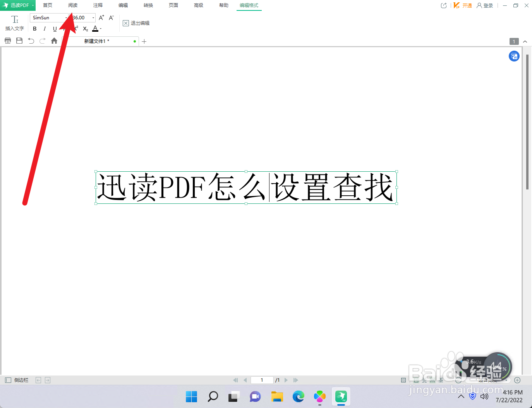Show hidden system tray icons
This screenshot has width=532, height=408.
pyautogui.click(x=461, y=396)
